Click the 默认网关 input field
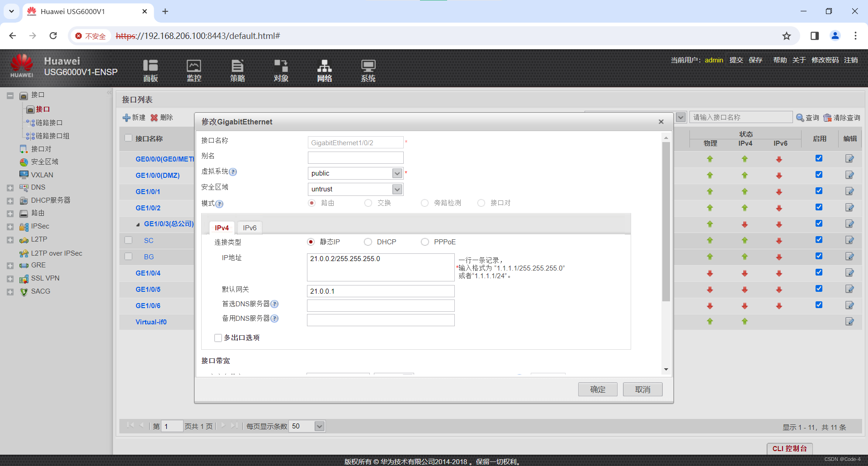The width and height of the screenshot is (868, 466). point(381,291)
